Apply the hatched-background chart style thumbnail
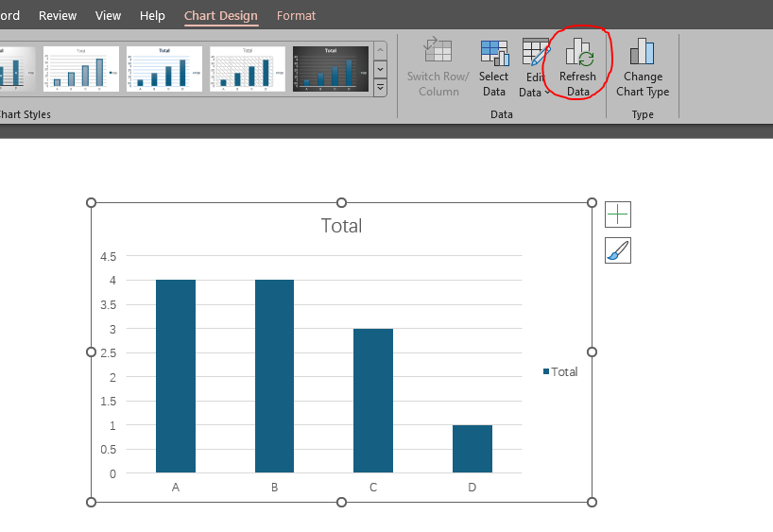The width and height of the screenshot is (773, 532). [248, 69]
